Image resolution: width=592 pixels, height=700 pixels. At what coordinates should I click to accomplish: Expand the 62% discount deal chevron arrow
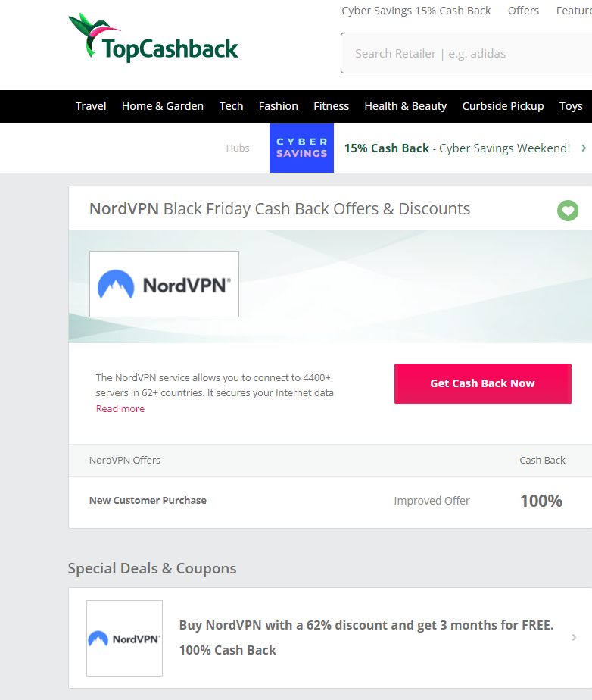tap(574, 638)
